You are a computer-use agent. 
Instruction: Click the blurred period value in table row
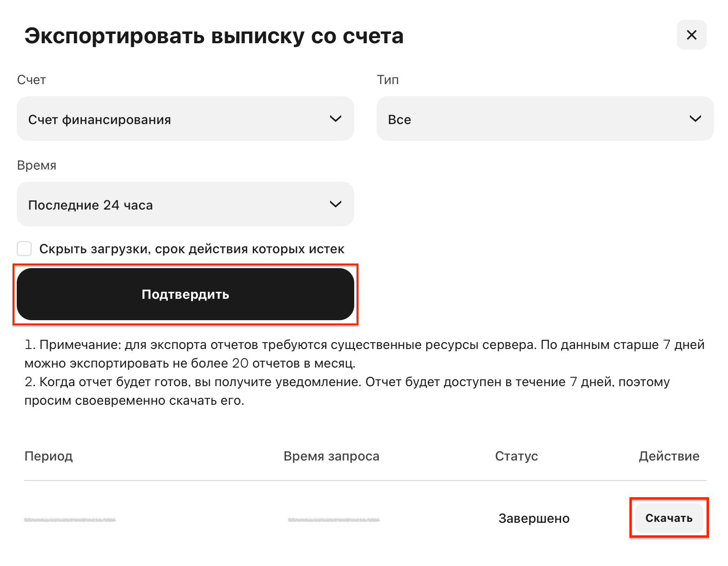click(x=70, y=520)
